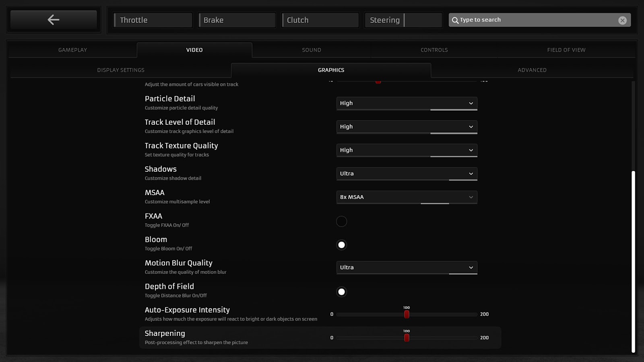Click the Depth of Field label

point(169,286)
